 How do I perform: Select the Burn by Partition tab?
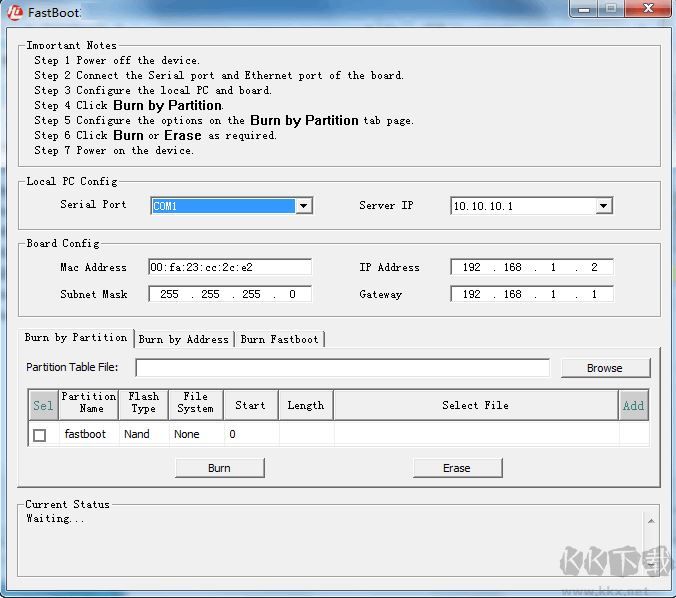76,338
